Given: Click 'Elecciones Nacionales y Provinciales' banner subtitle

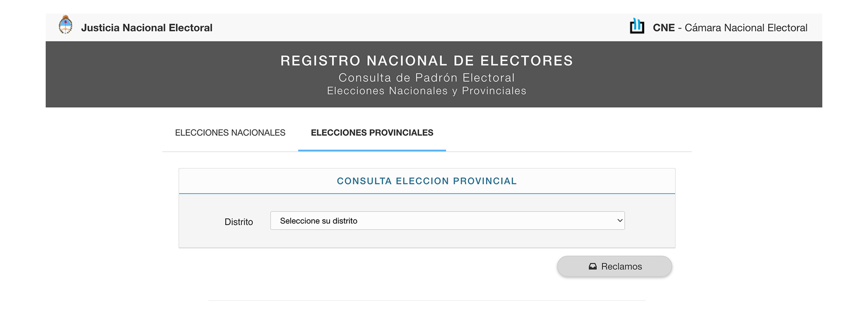Looking at the screenshot, I should pyautogui.click(x=426, y=91).
